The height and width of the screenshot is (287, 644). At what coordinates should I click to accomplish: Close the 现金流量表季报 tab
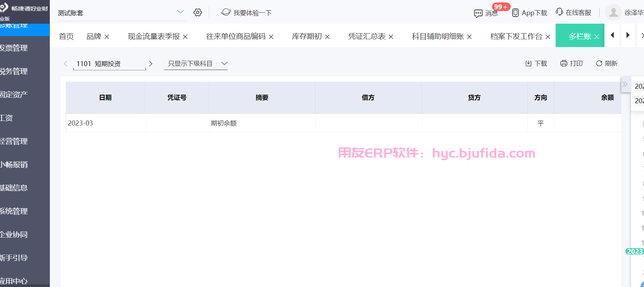[x=185, y=37]
